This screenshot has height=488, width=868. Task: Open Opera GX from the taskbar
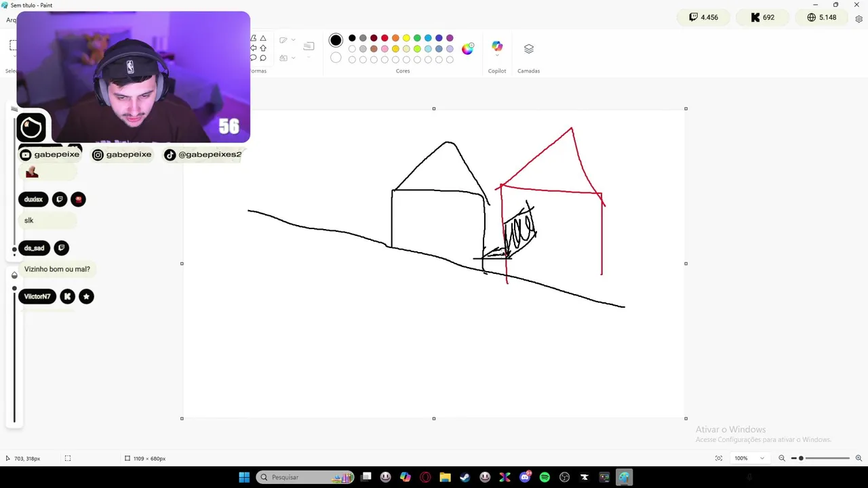pyautogui.click(x=425, y=477)
